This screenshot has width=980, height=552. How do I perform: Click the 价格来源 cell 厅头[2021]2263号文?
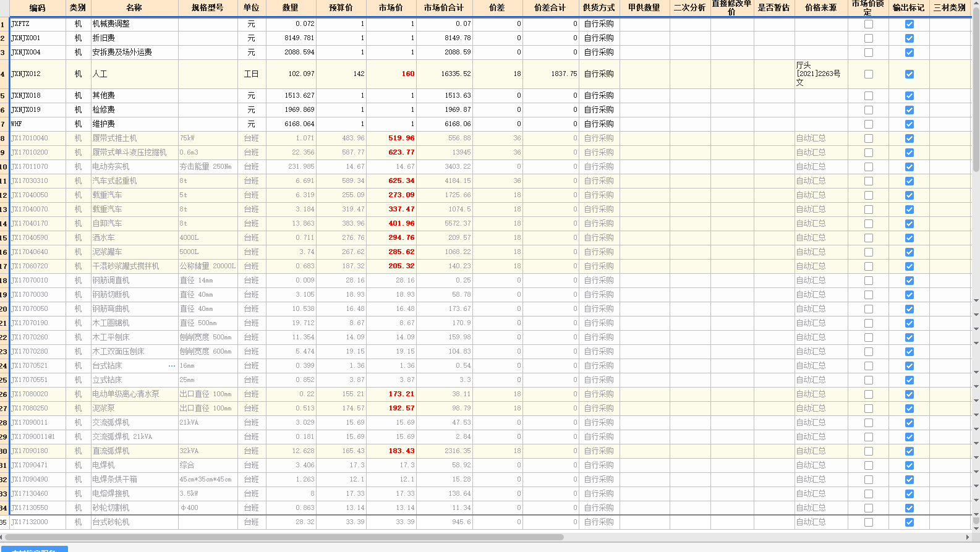[x=821, y=74]
